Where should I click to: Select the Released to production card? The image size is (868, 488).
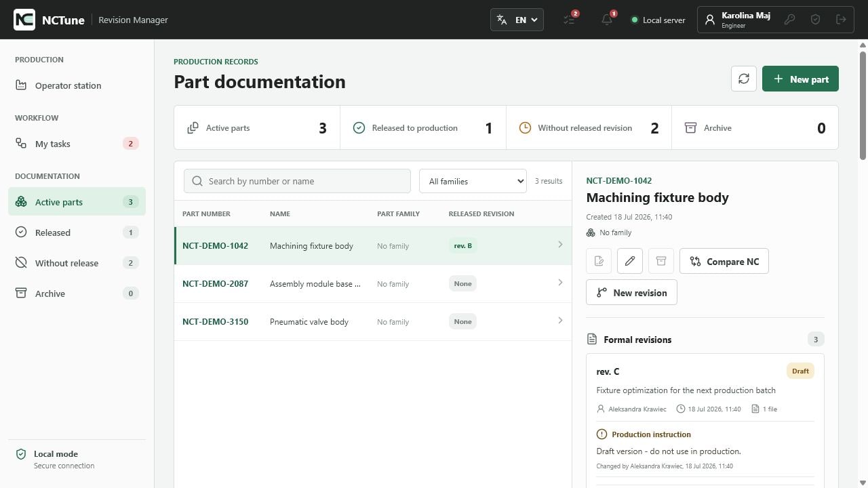pyautogui.click(x=423, y=127)
